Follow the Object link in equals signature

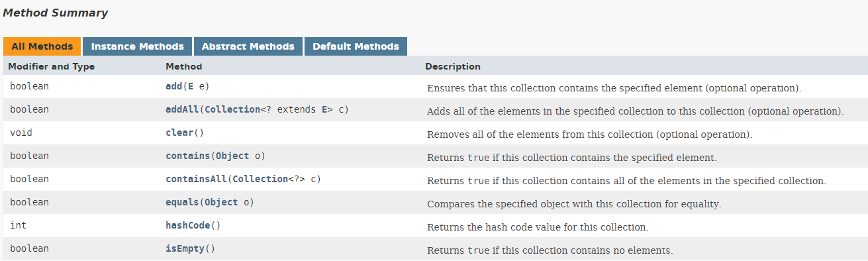[x=221, y=202]
